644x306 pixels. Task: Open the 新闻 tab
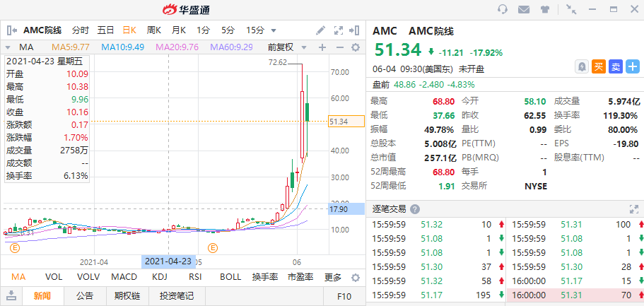click(x=42, y=295)
